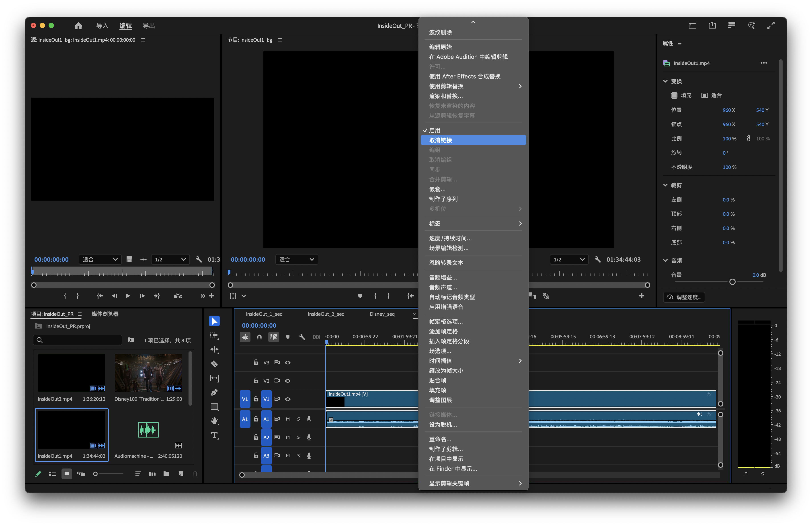Image resolution: width=812 pixels, height=526 pixels.
Task: Open source monitor settings wrench
Action: pyautogui.click(x=199, y=259)
